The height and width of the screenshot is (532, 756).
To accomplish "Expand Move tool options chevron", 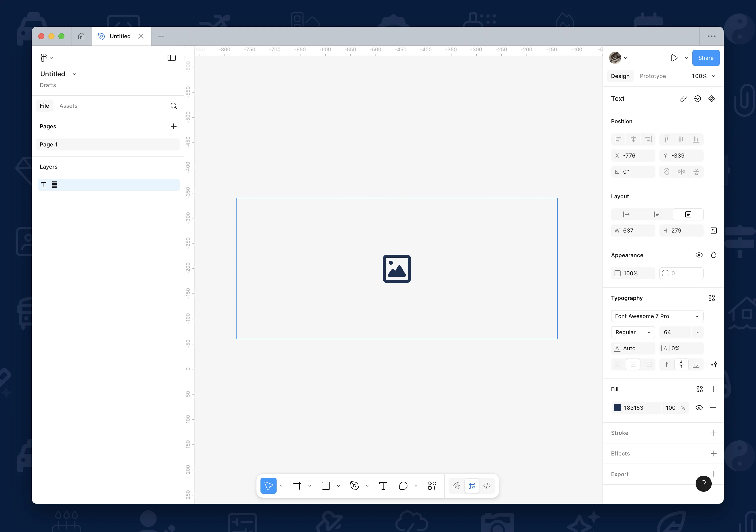I will pos(281,486).
